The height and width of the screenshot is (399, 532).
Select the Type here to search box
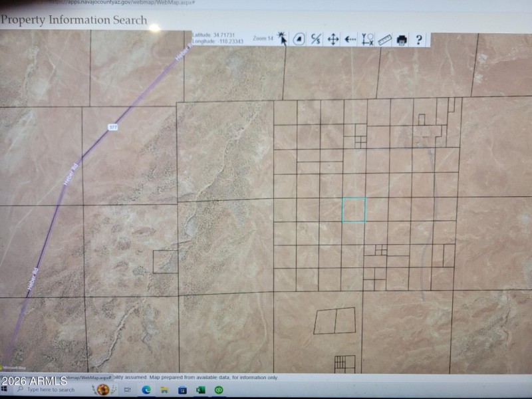(50, 389)
